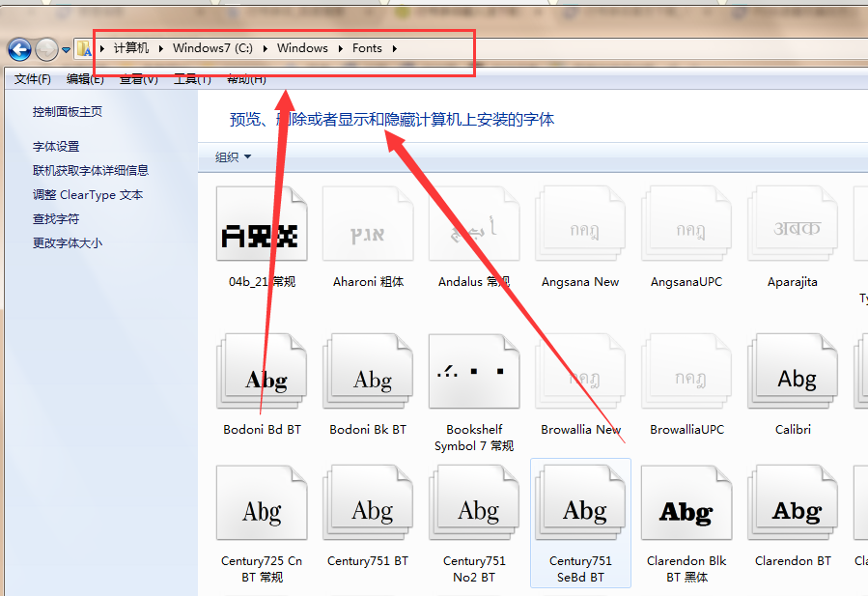Open 查找字符 in the sidebar

tap(56, 219)
